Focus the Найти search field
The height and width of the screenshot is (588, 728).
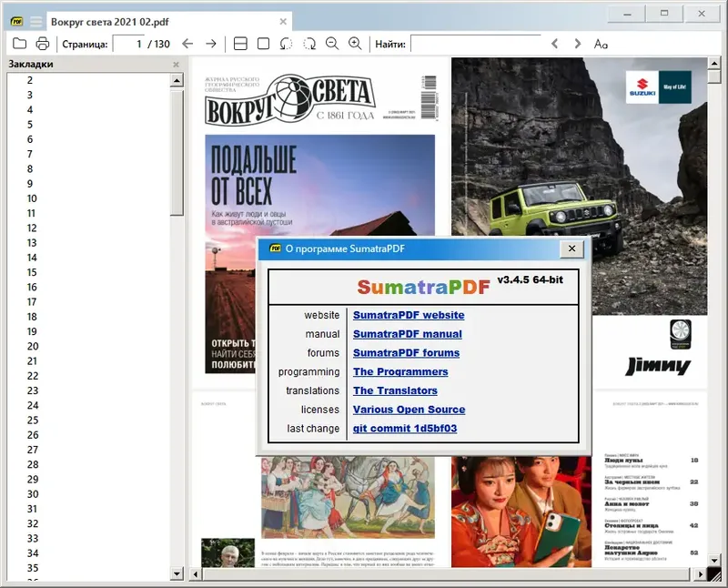(x=476, y=44)
